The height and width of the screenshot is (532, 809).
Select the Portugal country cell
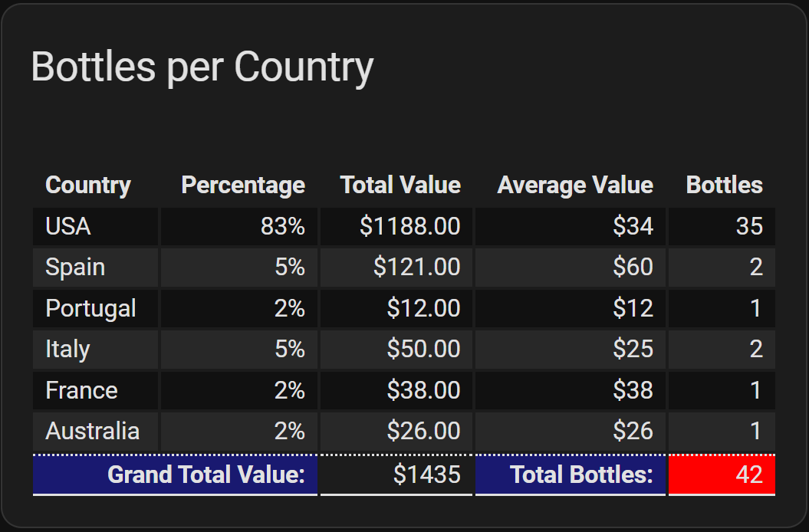(95, 309)
